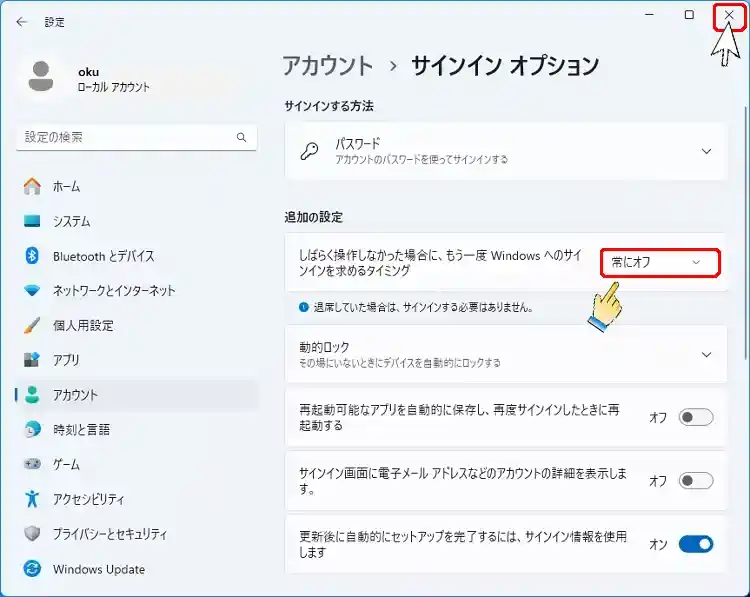This screenshot has width=750, height=597.
Task: Click the 追加の設定 heading
Action: tap(314, 217)
